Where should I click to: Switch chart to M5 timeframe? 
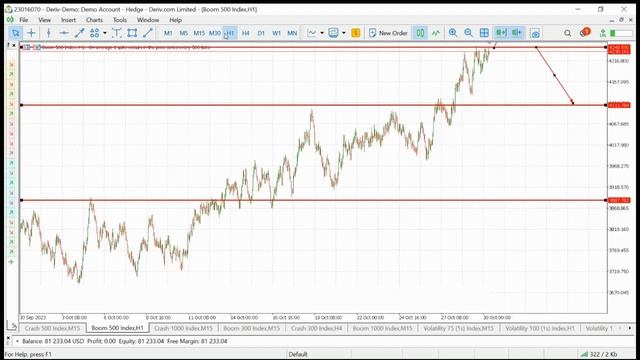click(184, 33)
